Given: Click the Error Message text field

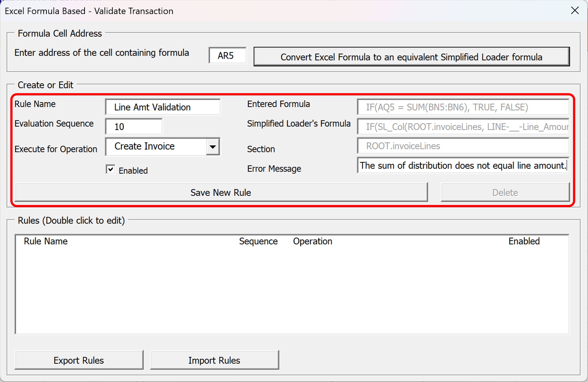Looking at the screenshot, I should point(463,165).
